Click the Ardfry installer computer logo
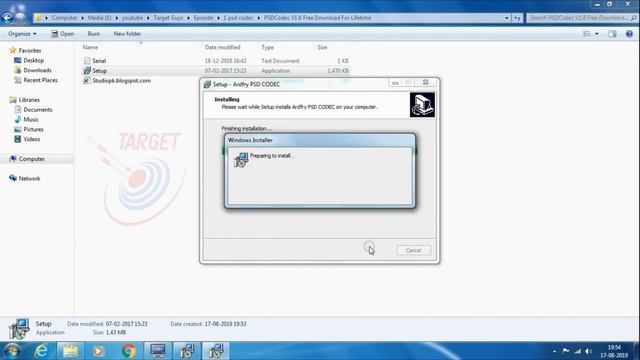Viewport: 640px width, 360px height. pyautogui.click(x=422, y=105)
